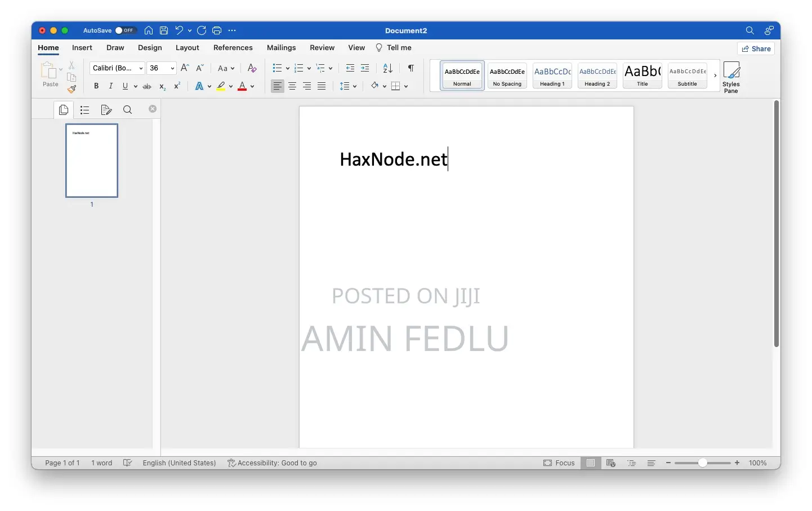Toggle strikethrough formatting
This screenshot has width=812, height=511.
tap(146, 86)
